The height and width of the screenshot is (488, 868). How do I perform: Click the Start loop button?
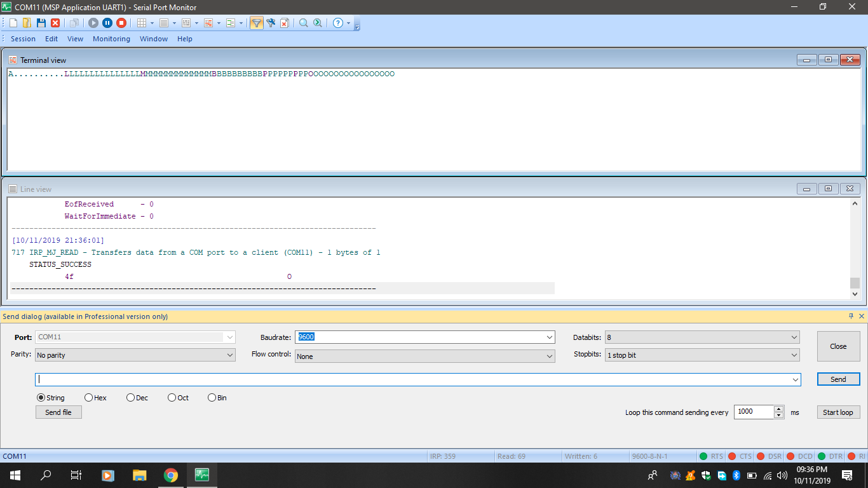click(x=838, y=412)
